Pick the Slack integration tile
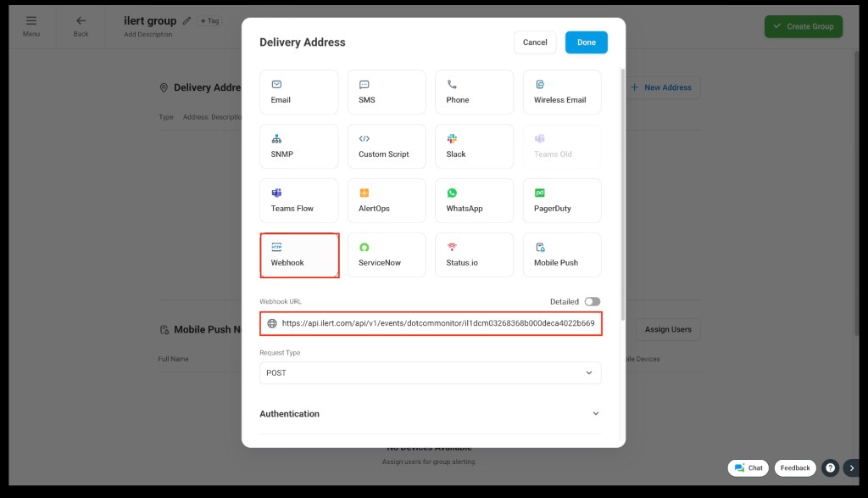 [474, 146]
